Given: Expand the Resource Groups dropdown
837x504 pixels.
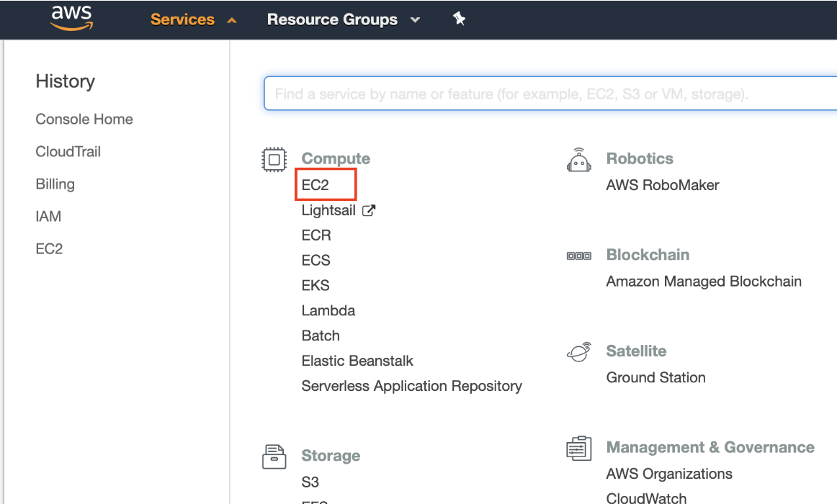Looking at the screenshot, I should click(x=416, y=20).
